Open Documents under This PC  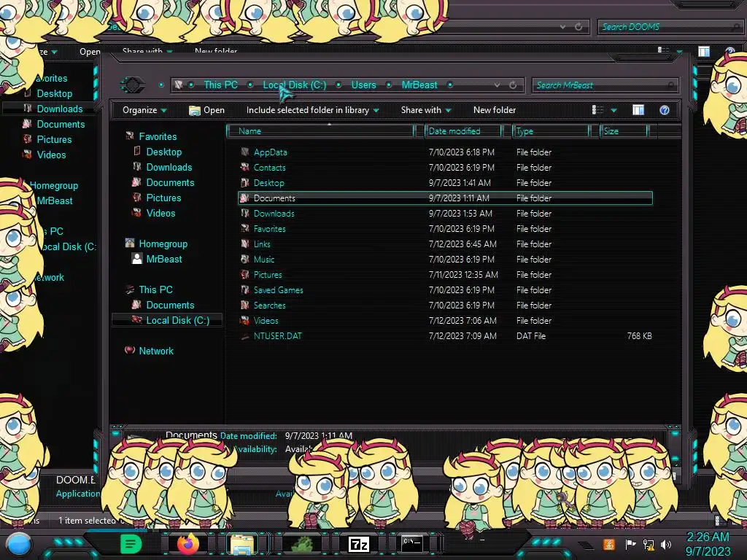170,305
